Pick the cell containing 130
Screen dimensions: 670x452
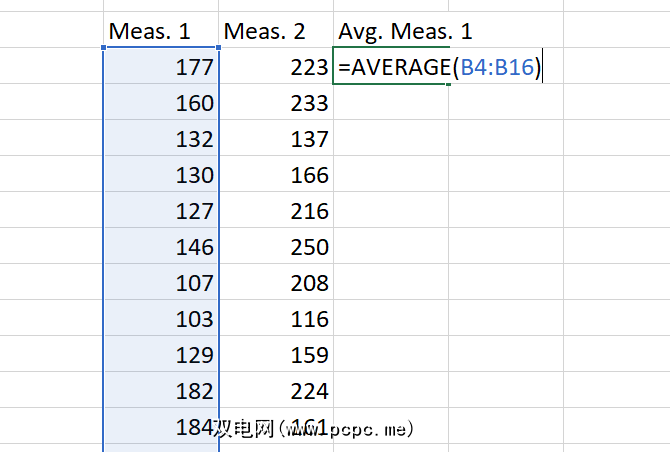tap(161, 176)
